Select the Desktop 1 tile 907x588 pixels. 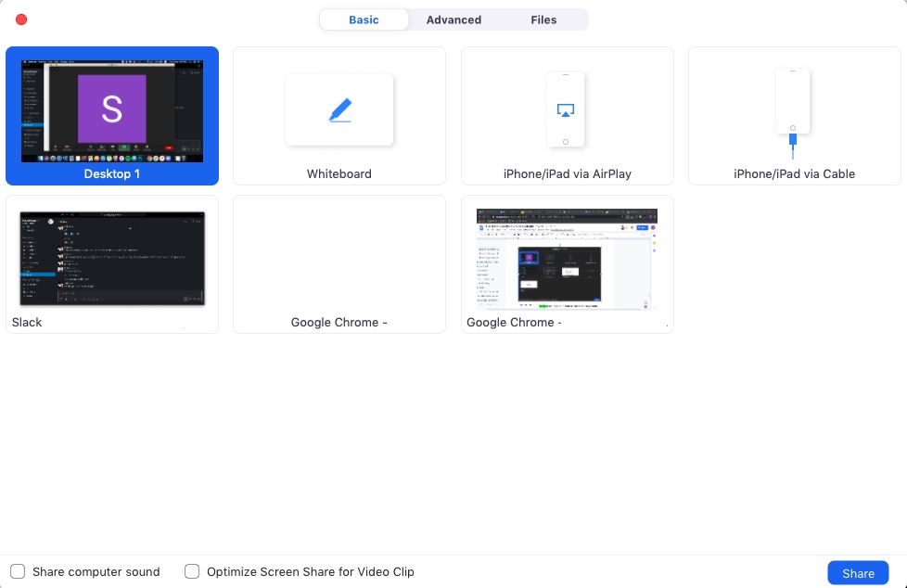click(111, 116)
